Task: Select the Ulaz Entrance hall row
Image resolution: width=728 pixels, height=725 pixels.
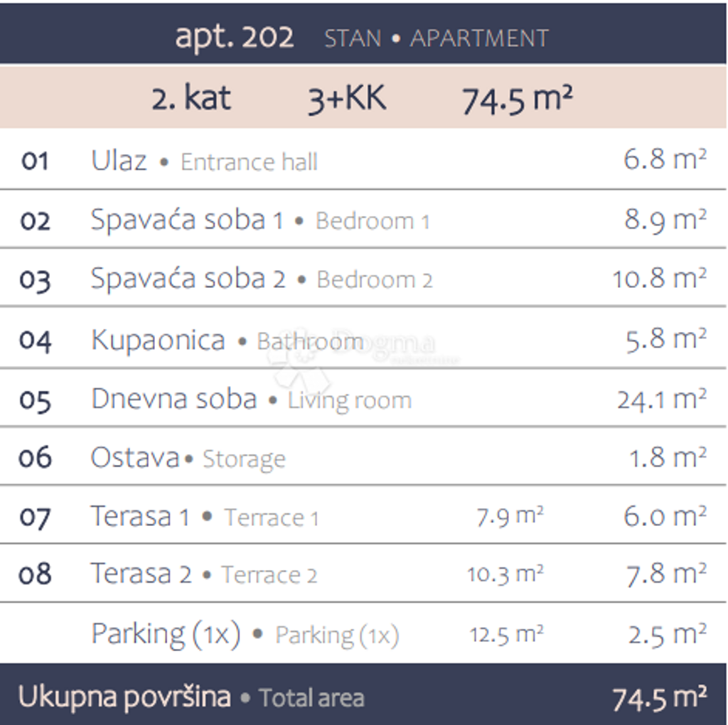Action: (x=363, y=160)
